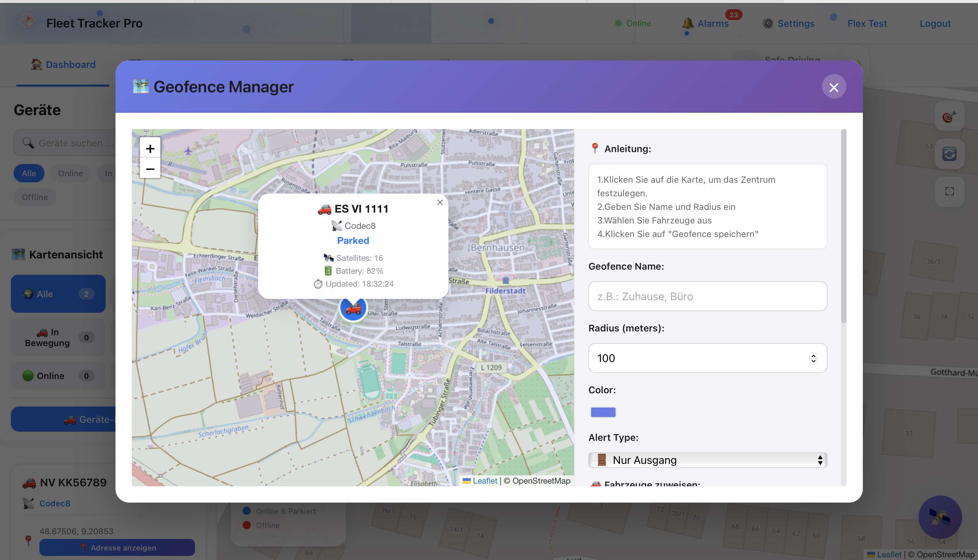Click the Geofence Manager map title icon
978x560 pixels.
click(x=141, y=86)
